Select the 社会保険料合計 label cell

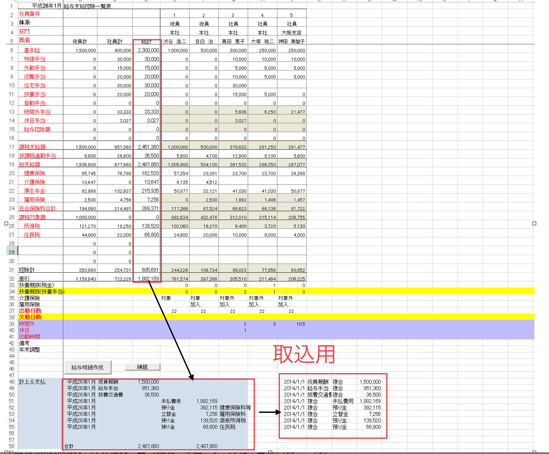pyautogui.click(x=37, y=208)
